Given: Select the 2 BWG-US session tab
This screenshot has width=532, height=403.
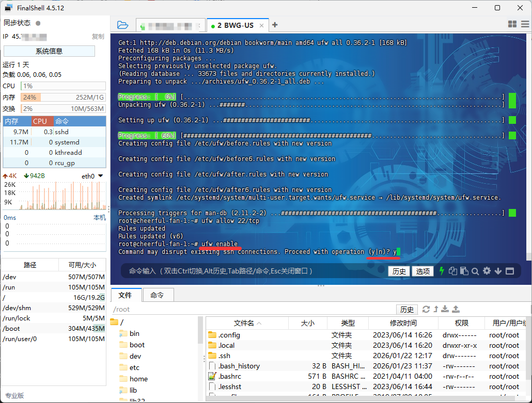Looking at the screenshot, I should 235,25.
